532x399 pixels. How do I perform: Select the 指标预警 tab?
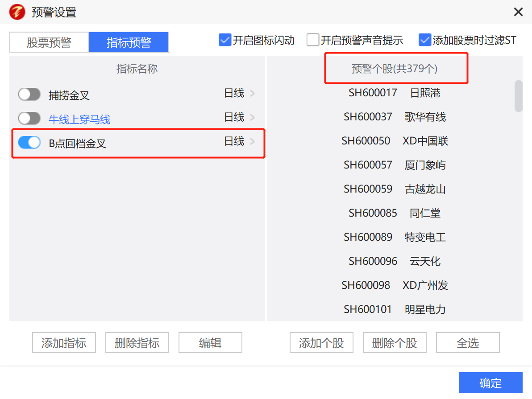coord(129,42)
